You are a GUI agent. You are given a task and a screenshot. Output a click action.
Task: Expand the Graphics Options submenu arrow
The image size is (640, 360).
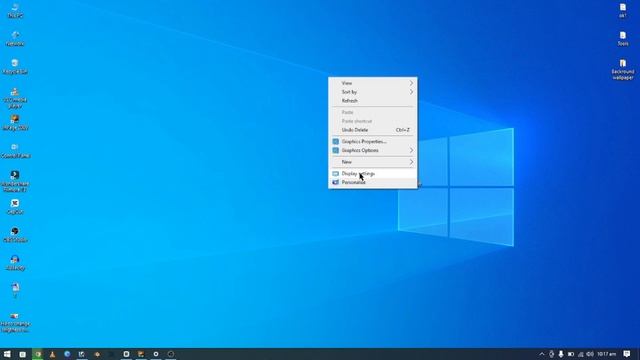click(411, 150)
